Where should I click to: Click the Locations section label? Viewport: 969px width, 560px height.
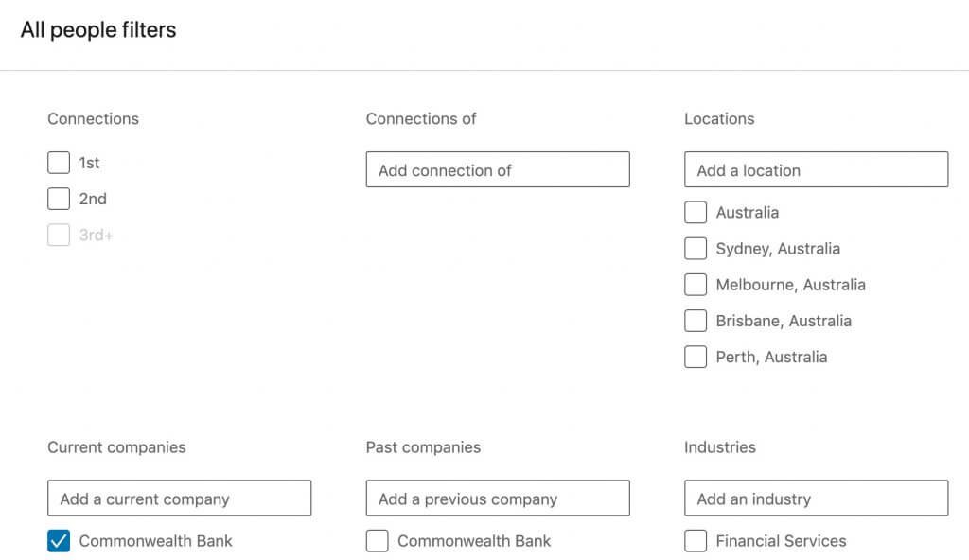click(x=719, y=118)
